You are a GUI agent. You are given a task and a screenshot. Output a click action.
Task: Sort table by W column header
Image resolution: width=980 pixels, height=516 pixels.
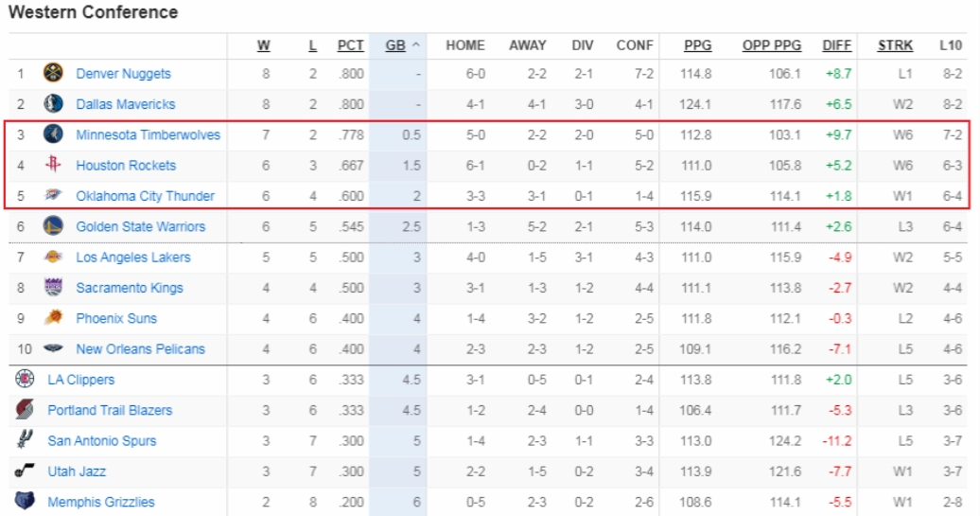tap(264, 44)
